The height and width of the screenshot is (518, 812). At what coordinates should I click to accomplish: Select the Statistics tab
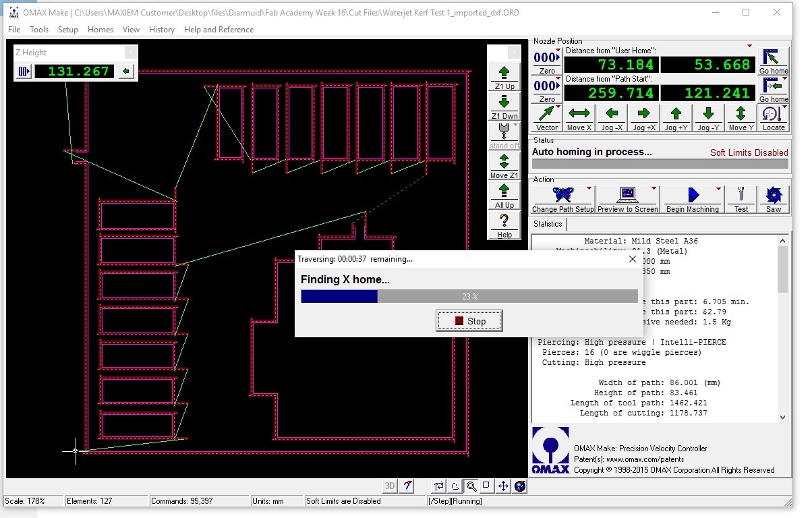pos(548,224)
